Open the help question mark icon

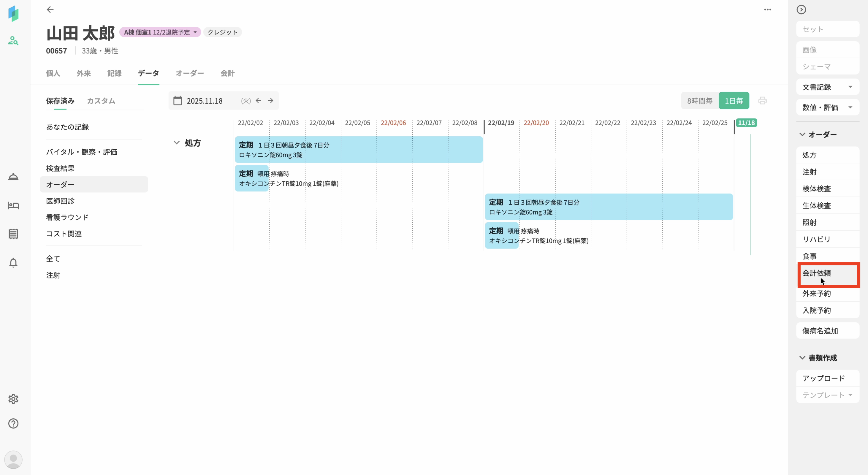[x=13, y=423]
